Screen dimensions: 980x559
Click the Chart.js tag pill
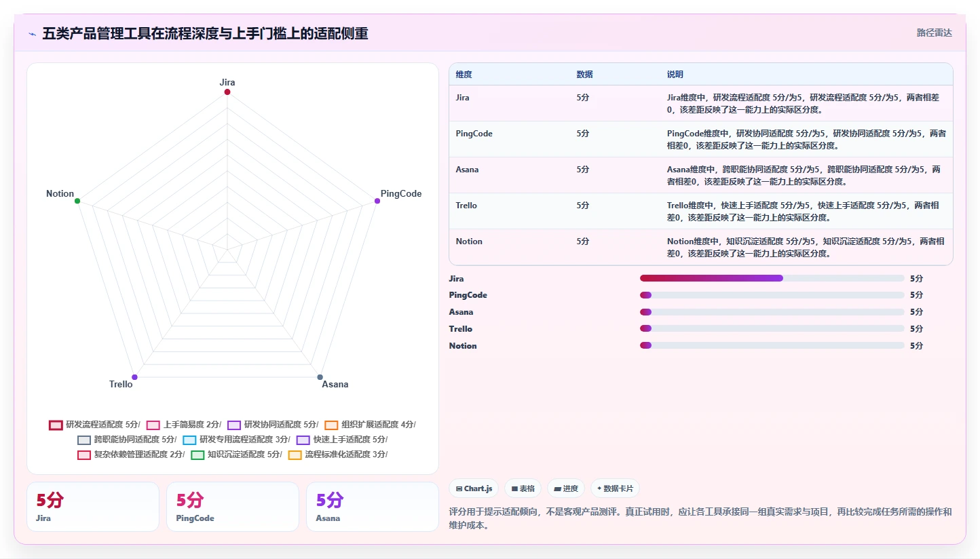click(474, 488)
